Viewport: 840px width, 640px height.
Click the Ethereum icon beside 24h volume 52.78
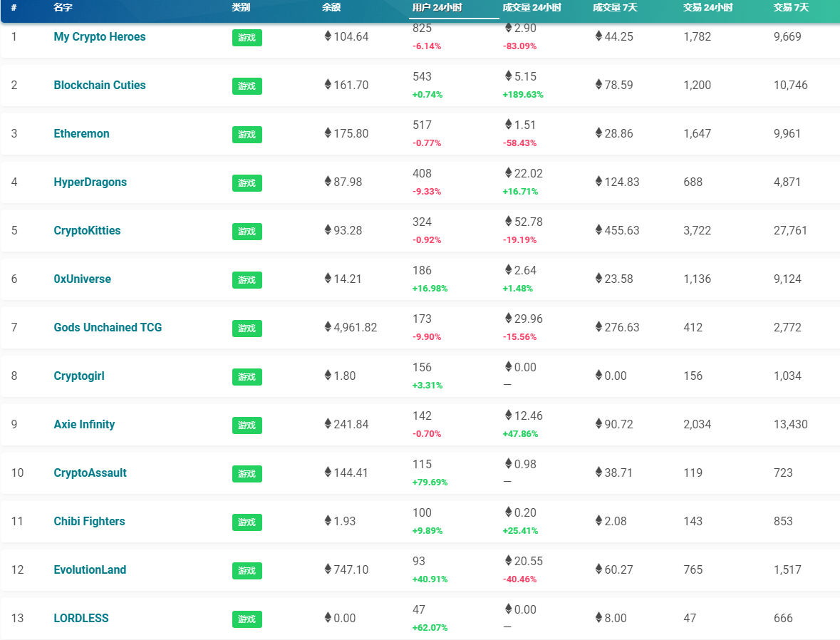(509, 221)
